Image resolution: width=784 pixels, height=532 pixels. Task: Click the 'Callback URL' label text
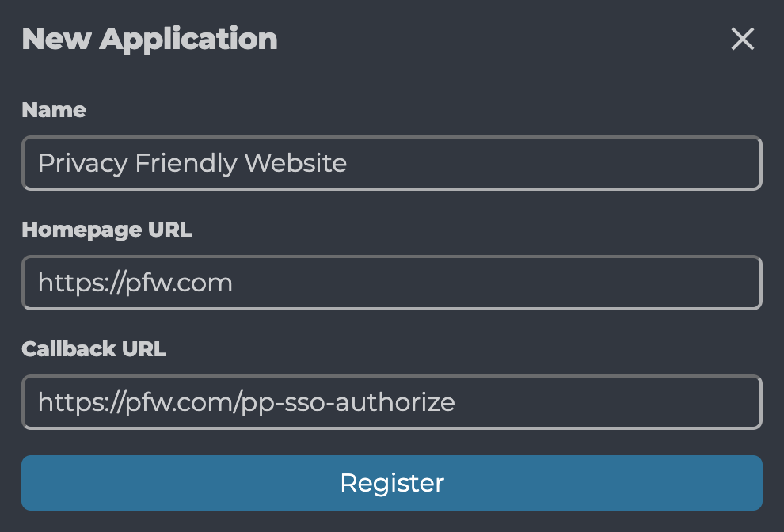(x=93, y=348)
